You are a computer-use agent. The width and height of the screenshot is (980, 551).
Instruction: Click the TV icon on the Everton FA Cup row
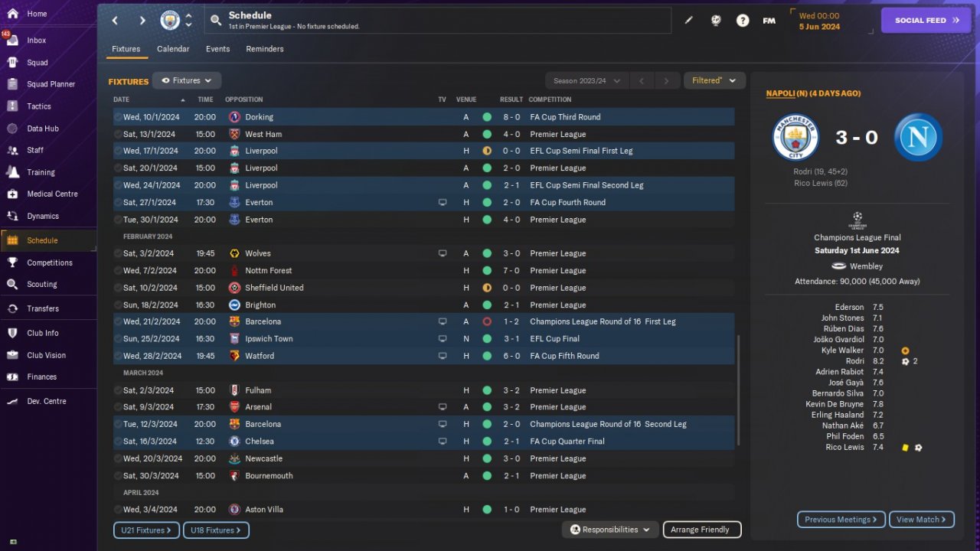[x=442, y=202]
